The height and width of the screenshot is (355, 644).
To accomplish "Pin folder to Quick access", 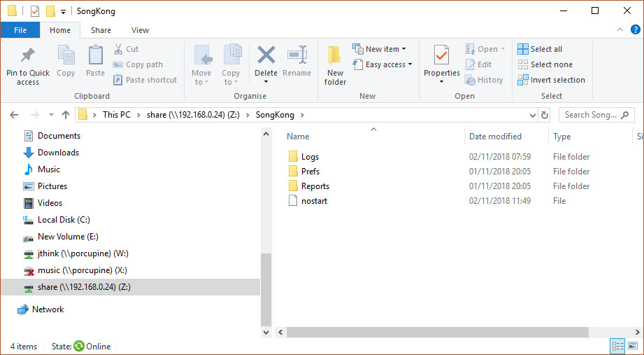I will [x=28, y=65].
